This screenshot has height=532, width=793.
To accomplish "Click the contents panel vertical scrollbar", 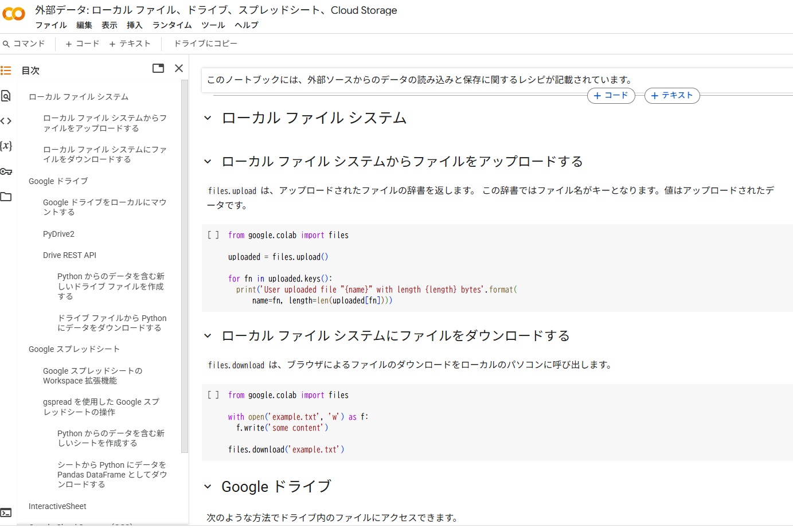I will tap(185, 267).
